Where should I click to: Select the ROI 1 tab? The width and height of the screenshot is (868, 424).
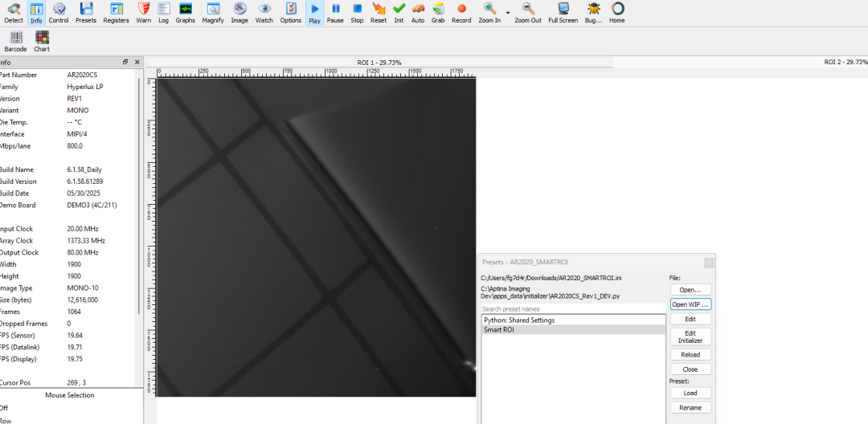(379, 63)
